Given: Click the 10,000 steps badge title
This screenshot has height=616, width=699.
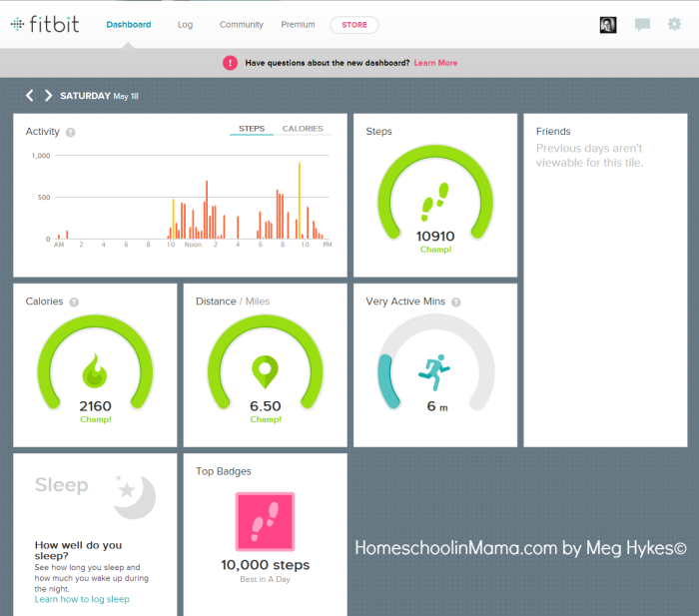Looking at the screenshot, I should 266,565.
